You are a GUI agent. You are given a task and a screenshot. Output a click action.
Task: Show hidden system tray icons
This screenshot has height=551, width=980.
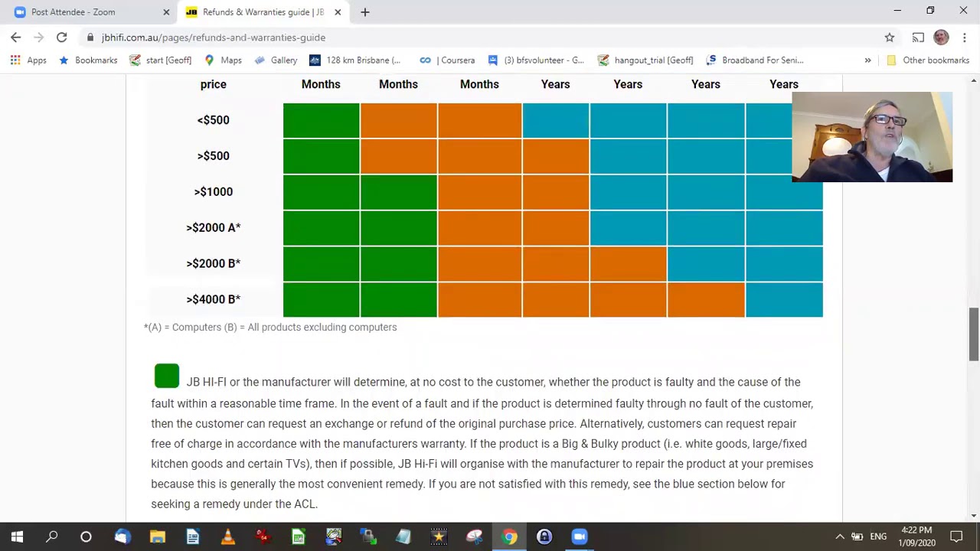tap(840, 536)
